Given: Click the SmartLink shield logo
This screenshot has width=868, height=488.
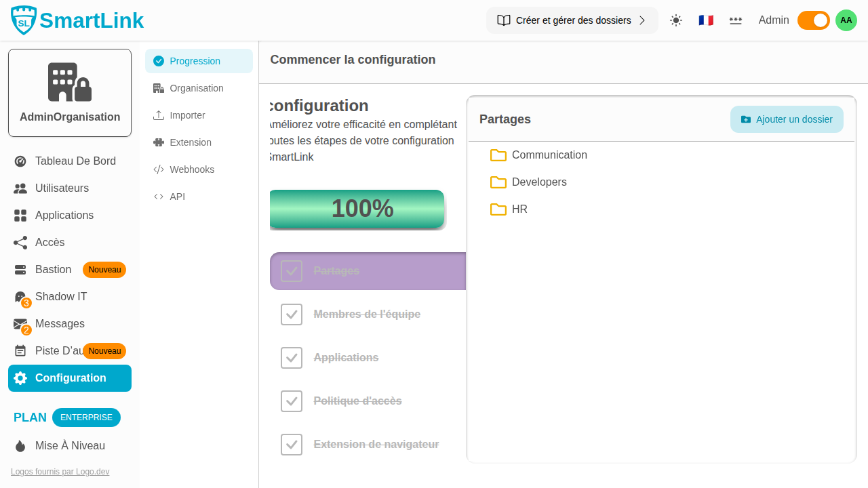Looking at the screenshot, I should [24, 21].
